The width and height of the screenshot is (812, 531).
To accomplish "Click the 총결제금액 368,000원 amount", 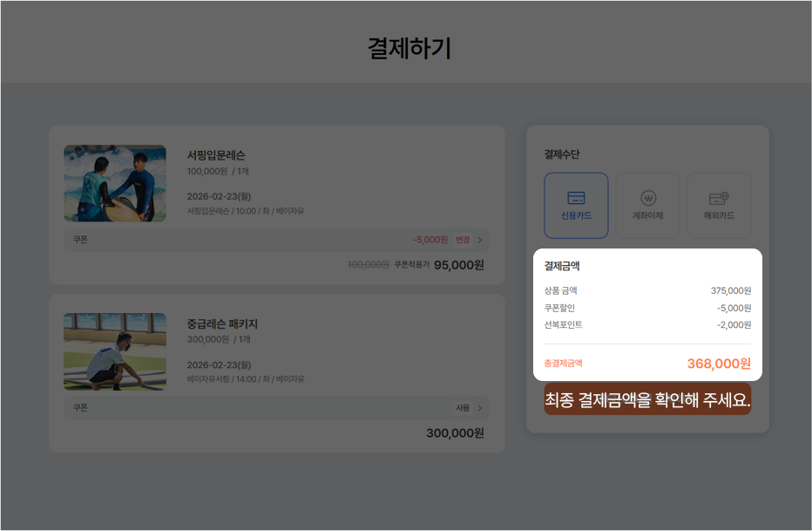I will coord(716,364).
